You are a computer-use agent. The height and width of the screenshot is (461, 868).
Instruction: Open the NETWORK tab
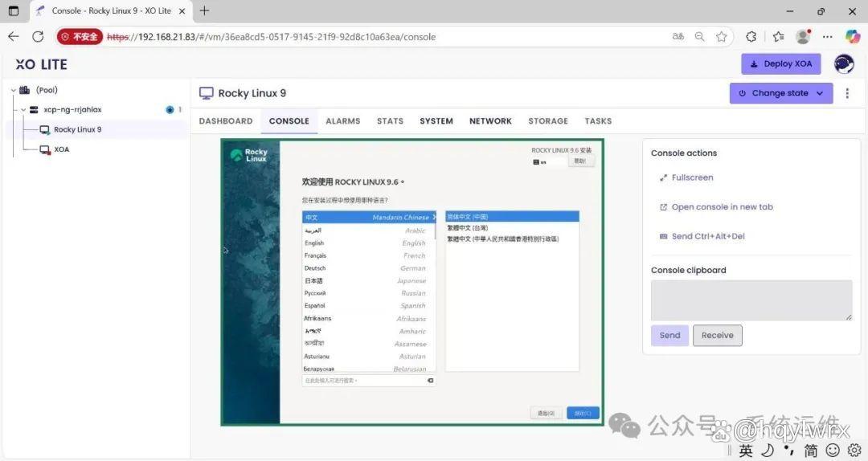tap(490, 120)
